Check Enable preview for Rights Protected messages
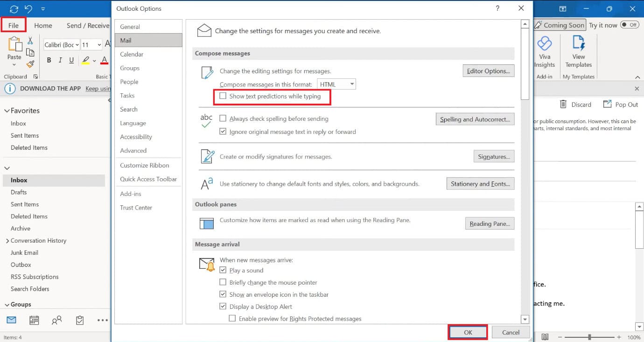 (232, 319)
